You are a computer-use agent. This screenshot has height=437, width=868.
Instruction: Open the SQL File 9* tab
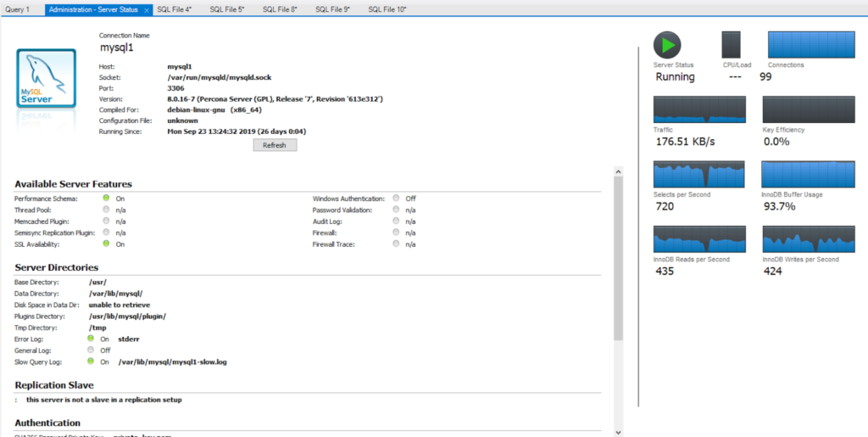pos(332,10)
